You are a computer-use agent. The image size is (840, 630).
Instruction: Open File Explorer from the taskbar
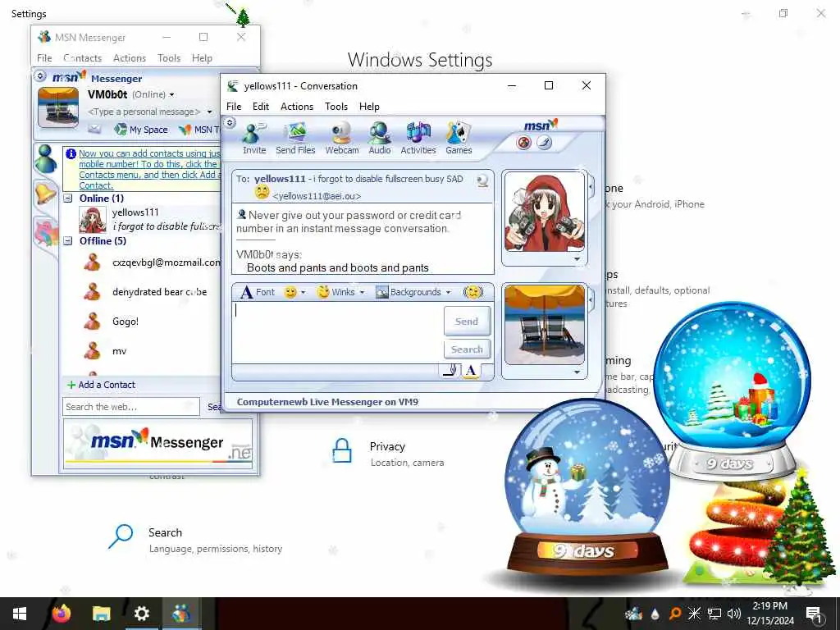click(x=101, y=614)
